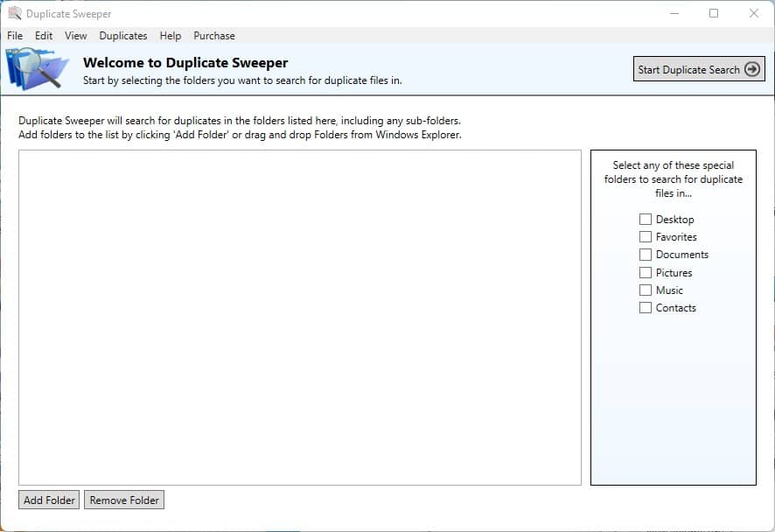Close the Duplicate Sweeper window
Viewport: 775px width, 532px height.
click(x=754, y=13)
